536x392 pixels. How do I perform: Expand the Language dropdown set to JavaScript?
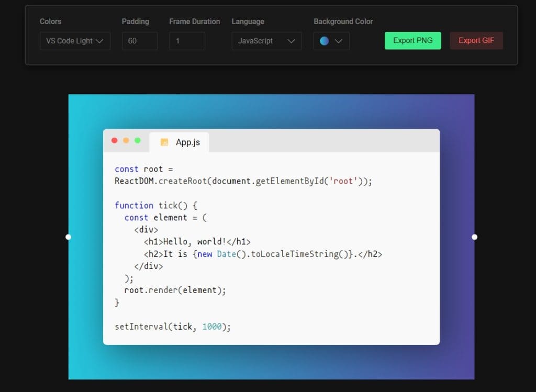pyautogui.click(x=266, y=41)
